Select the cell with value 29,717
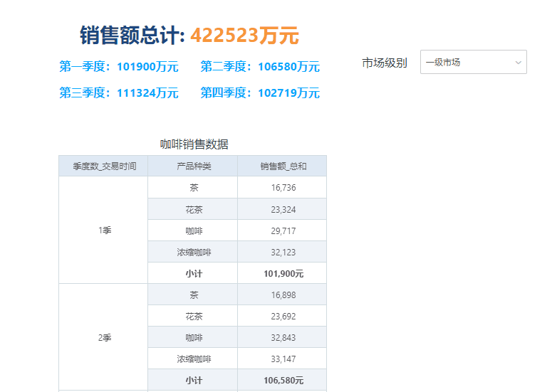The image size is (557, 392). click(x=283, y=231)
